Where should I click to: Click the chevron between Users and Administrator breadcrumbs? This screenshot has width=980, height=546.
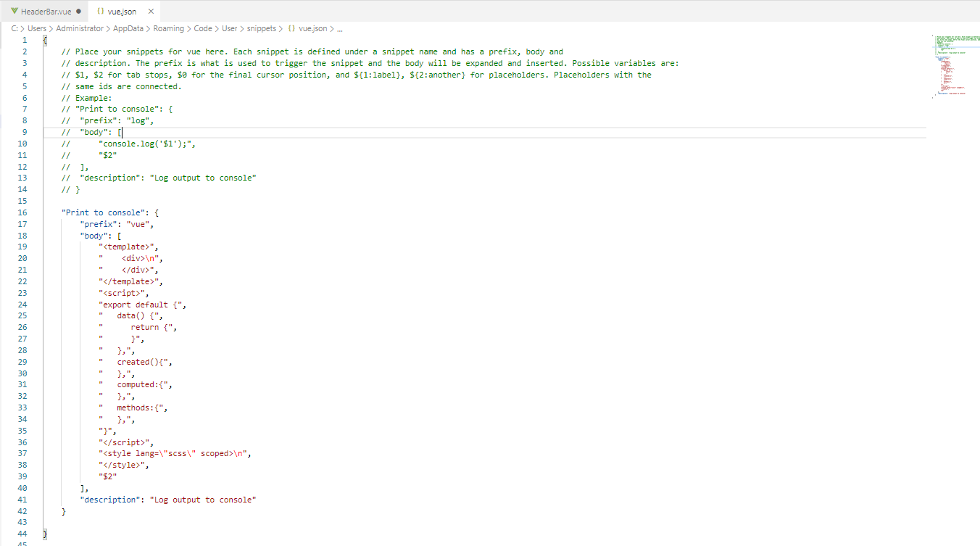(x=49, y=28)
